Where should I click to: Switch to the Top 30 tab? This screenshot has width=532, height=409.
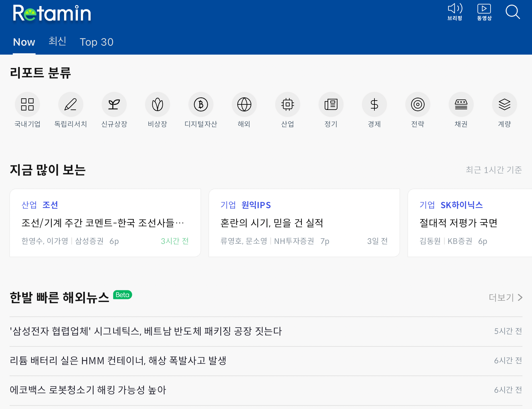click(x=97, y=42)
